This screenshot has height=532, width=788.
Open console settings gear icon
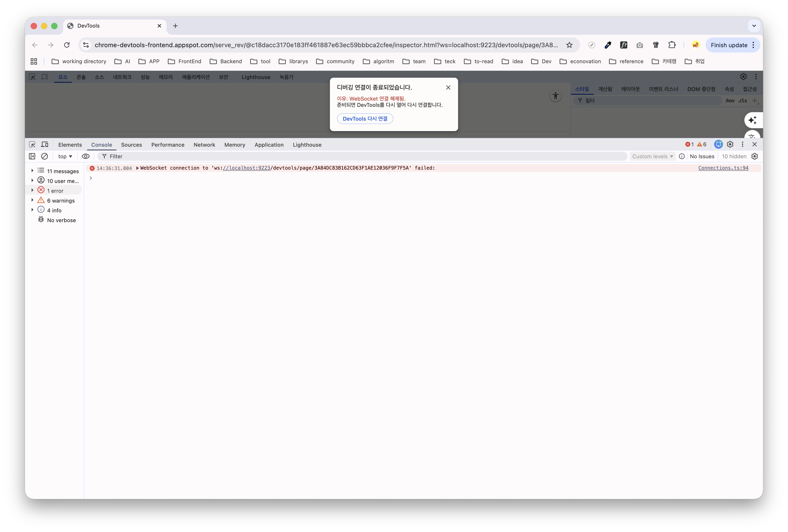(754, 156)
